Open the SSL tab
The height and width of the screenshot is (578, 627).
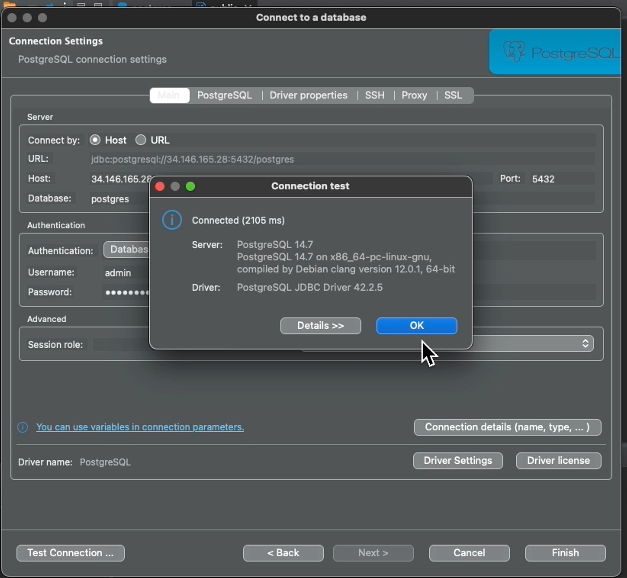point(453,95)
